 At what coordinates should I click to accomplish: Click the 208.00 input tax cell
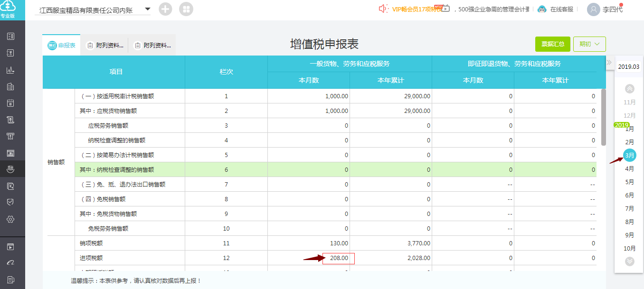pos(339,258)
